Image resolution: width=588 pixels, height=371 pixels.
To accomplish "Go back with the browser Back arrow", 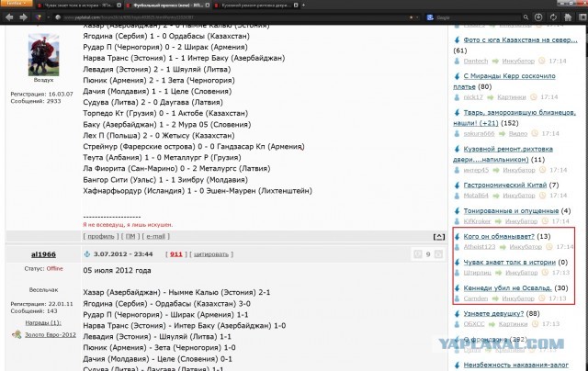I will pos(9,17).
